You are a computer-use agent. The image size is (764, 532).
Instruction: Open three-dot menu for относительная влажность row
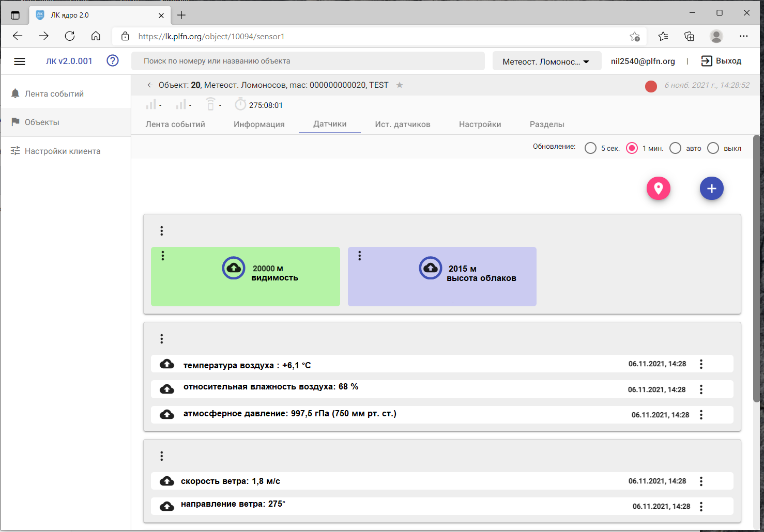701,389
